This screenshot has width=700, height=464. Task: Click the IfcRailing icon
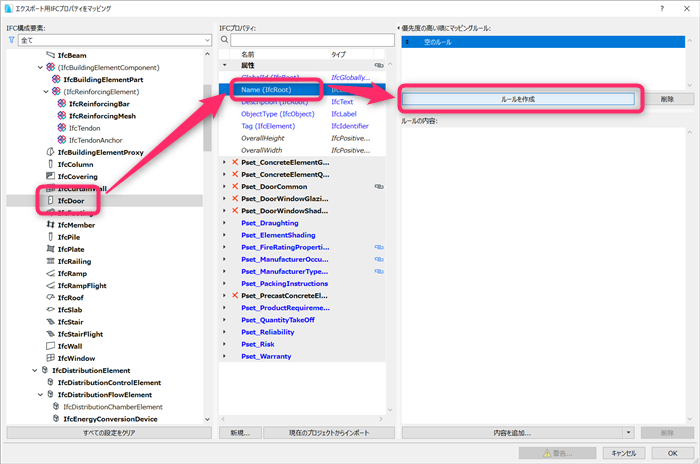50,261
